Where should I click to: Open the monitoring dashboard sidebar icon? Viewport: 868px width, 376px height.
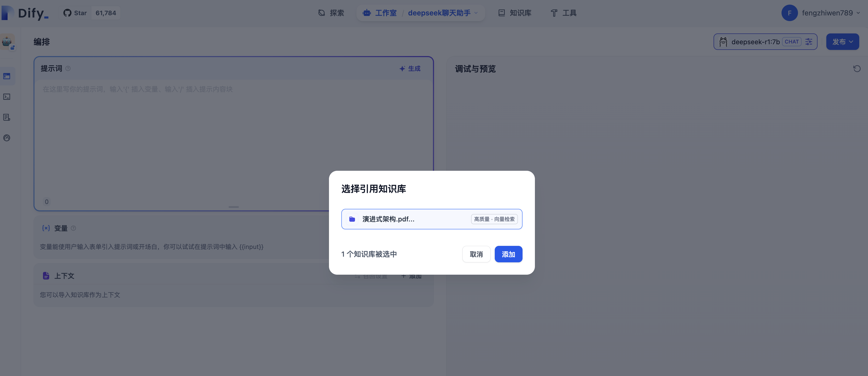7,138
